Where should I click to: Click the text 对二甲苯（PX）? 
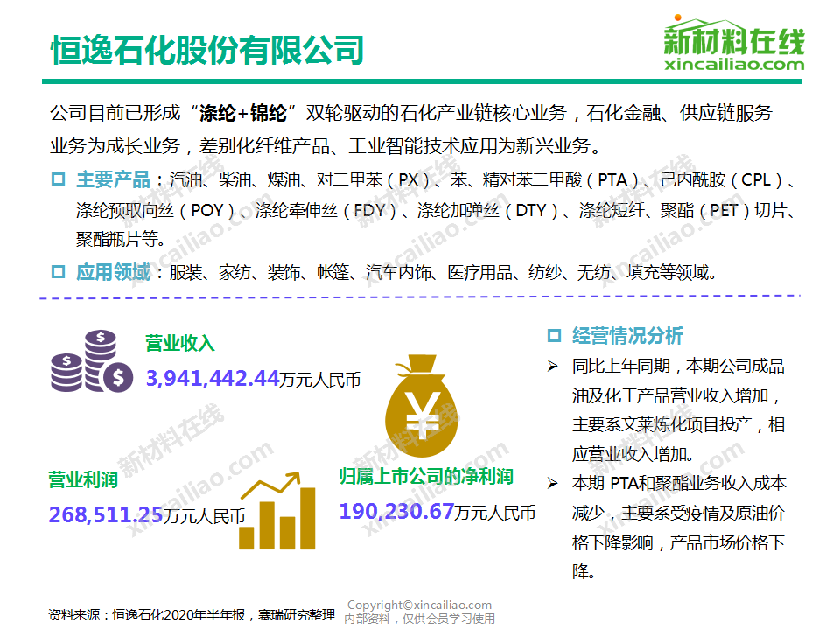pos(374,180)
